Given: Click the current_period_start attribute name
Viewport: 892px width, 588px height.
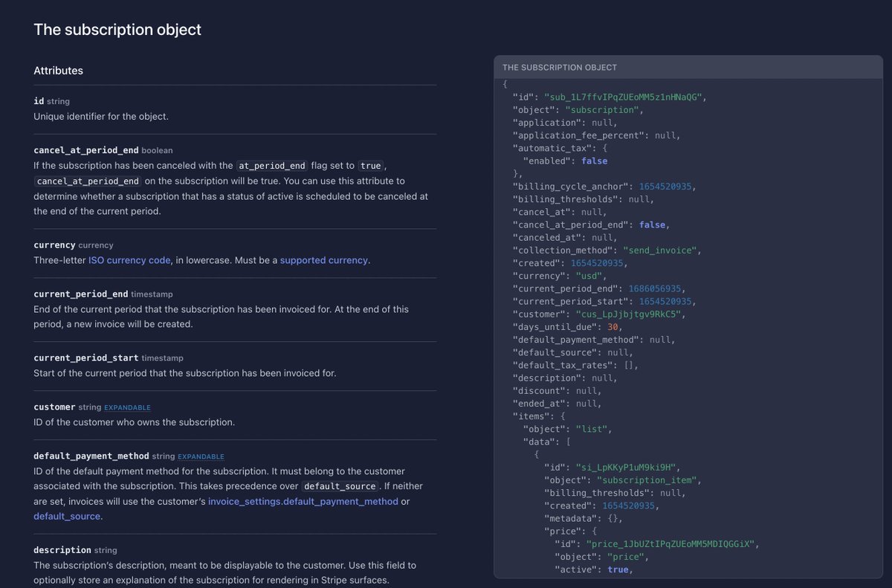Looking at the screenshot, I should point(86,358).
